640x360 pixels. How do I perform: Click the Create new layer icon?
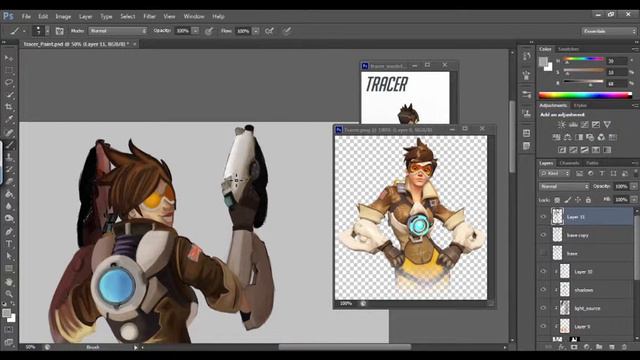[611, 347]
